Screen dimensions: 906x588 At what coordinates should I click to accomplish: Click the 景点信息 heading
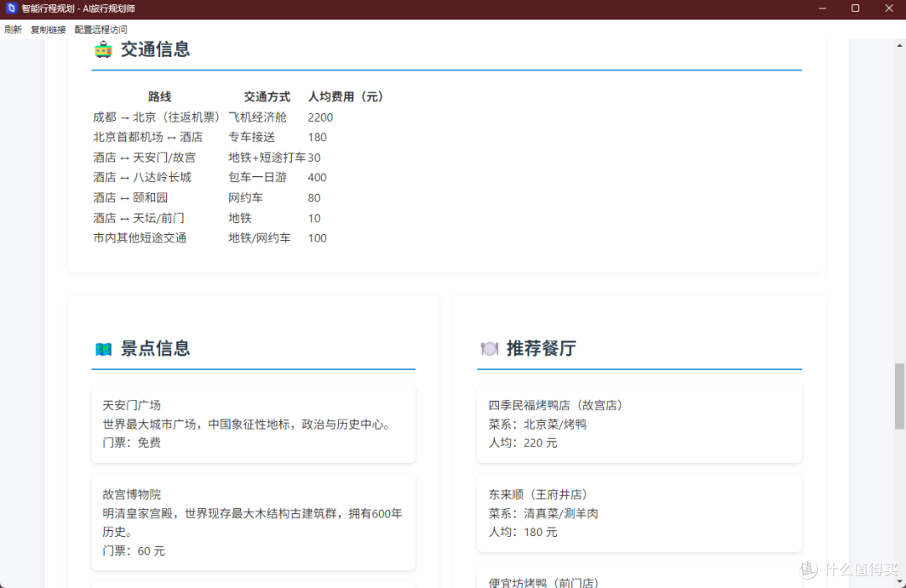[155, 348]
